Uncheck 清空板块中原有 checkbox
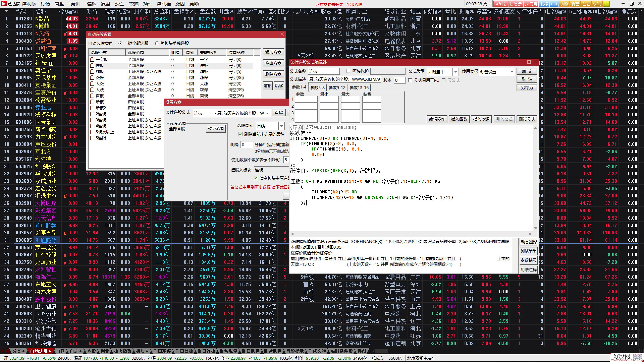 pos(256,178)
